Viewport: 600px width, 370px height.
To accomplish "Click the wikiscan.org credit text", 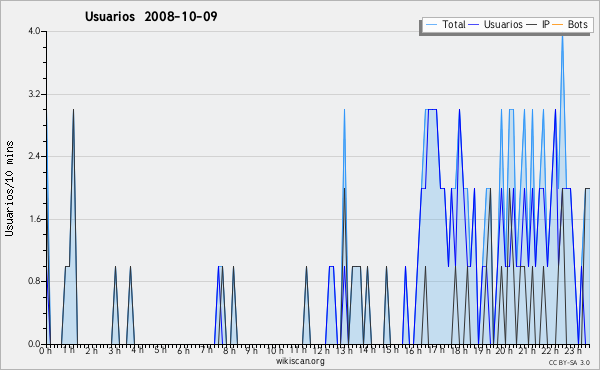I will [300, 361].
